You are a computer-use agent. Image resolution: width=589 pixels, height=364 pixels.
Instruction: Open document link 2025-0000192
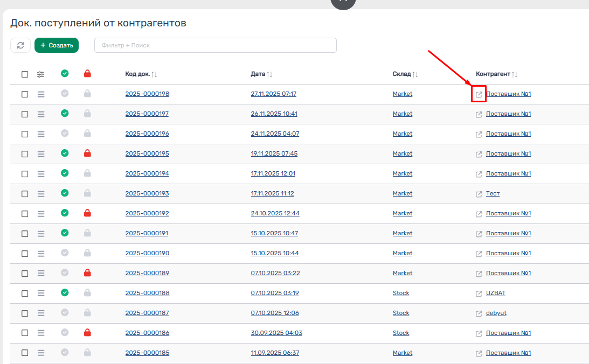click(147, 213)
